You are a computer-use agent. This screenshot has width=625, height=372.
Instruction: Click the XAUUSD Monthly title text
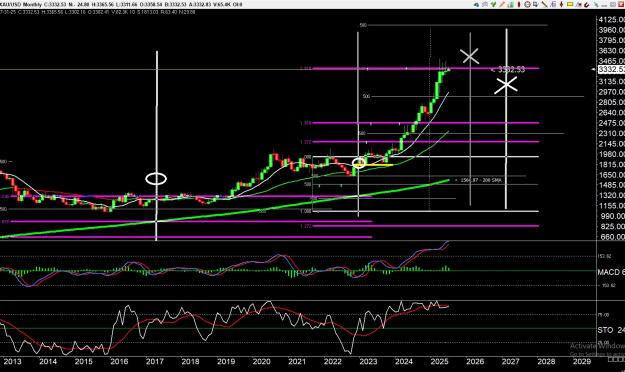point(20,4)
